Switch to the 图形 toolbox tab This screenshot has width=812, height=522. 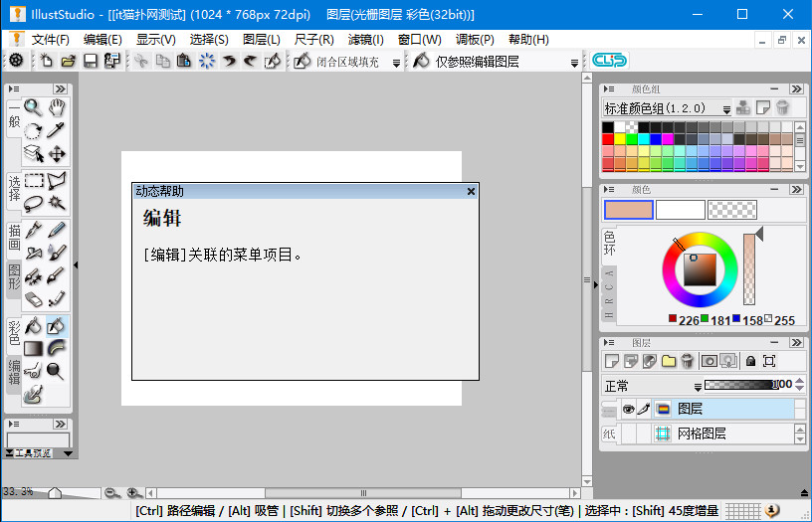[14, 277]
